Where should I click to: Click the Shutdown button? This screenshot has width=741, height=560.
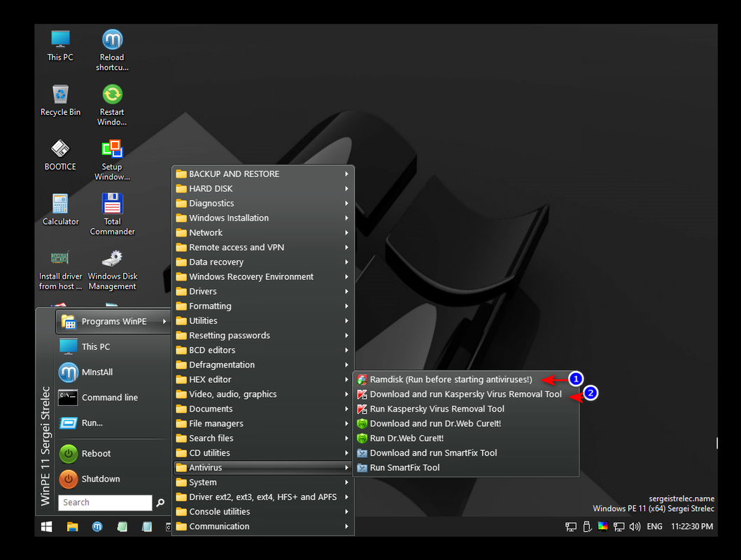point(113,479)
